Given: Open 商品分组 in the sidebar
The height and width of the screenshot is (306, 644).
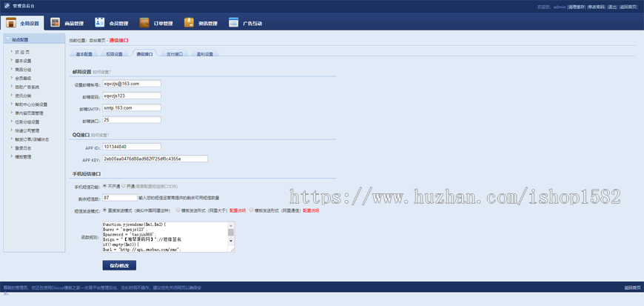Looking at the screenshot, I should (x=23, y=70).
